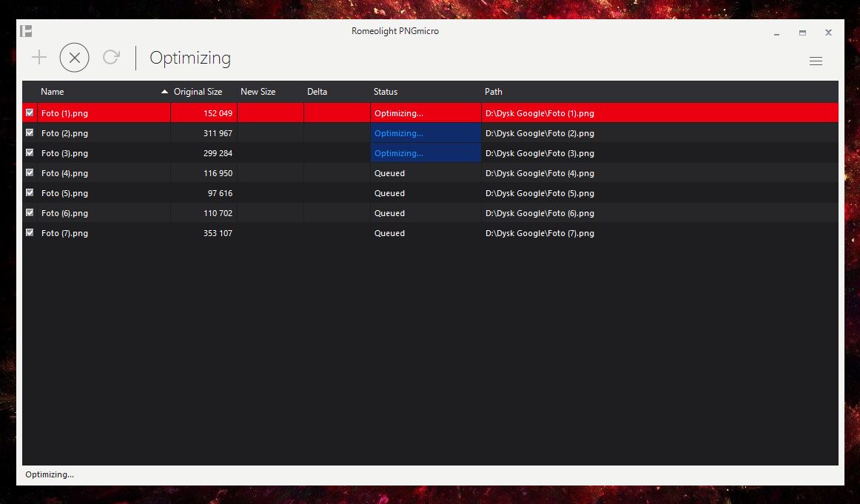Uncheck the Foto (2).png checkbox
This screenshot has width=860, height=504.
[x=30, y=132]
